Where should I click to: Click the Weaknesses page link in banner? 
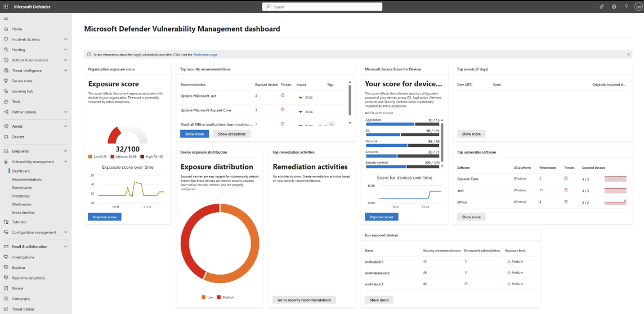click(205, 54)
